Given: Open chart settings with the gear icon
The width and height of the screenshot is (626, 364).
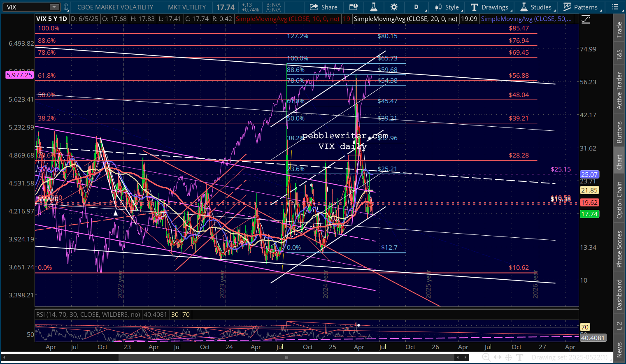Looking at the screenshot, I should click(394, 7).
